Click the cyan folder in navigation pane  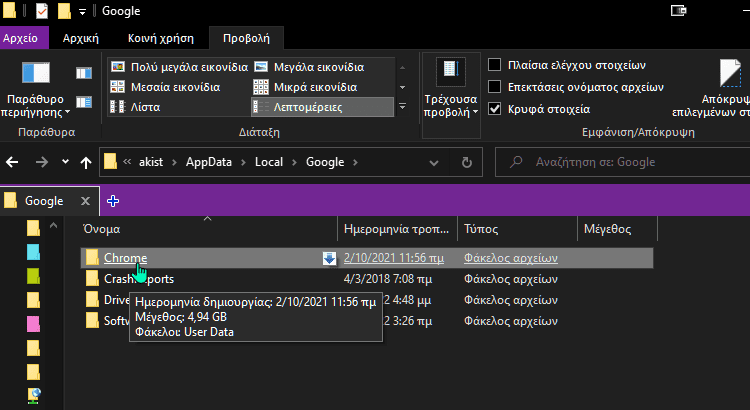tap(33, 252)
